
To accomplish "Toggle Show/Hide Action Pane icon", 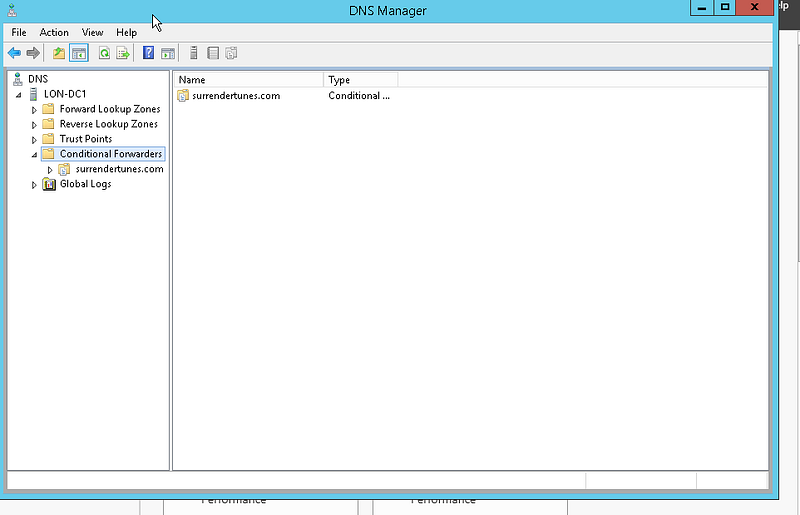I will (168, 53).
